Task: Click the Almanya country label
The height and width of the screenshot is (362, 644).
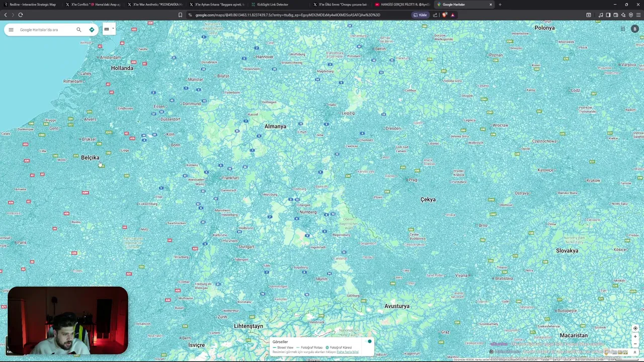Action: (275, 126)
